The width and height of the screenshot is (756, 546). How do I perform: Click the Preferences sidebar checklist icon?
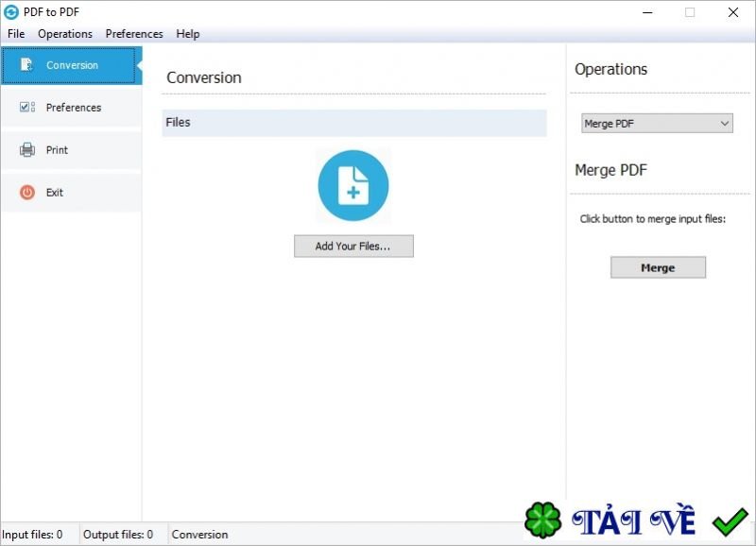(x=27, y=107)
